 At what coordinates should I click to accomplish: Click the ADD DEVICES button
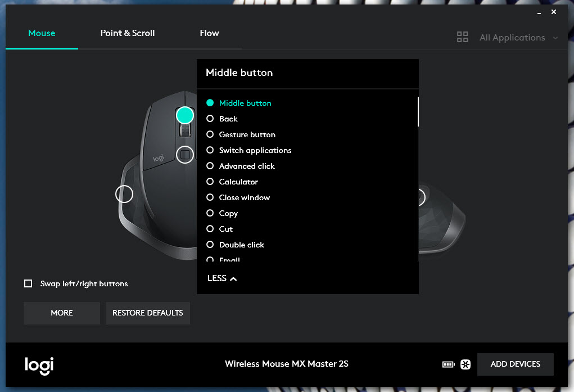pos(515,364)
